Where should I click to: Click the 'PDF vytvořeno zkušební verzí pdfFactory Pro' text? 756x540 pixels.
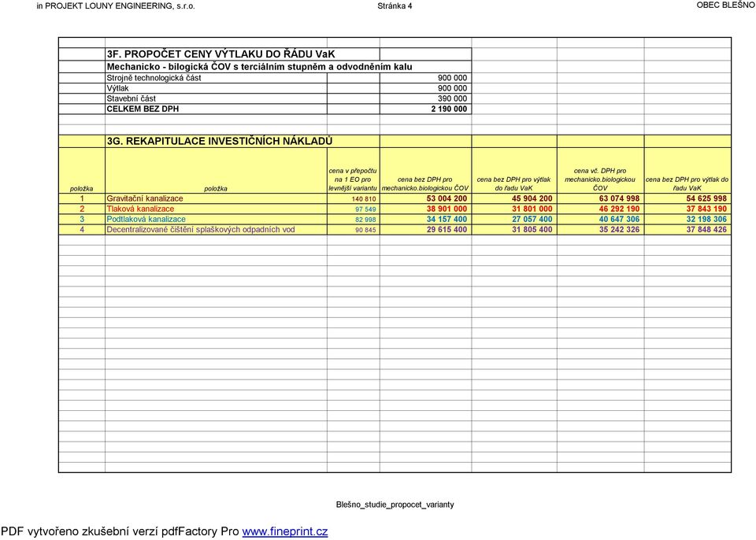click(120, 531)
